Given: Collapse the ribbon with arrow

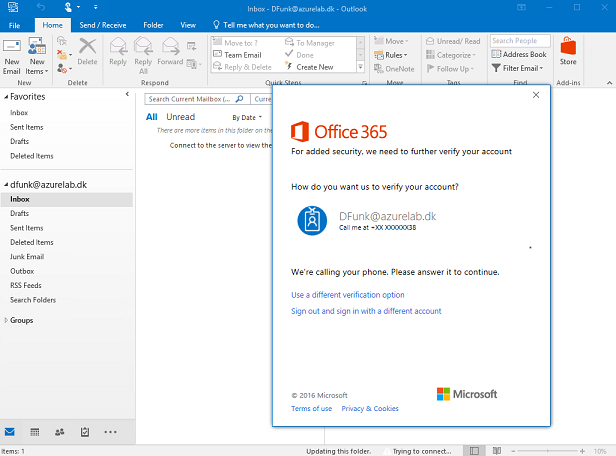Looking at the screenshot, I should point(609,83).
